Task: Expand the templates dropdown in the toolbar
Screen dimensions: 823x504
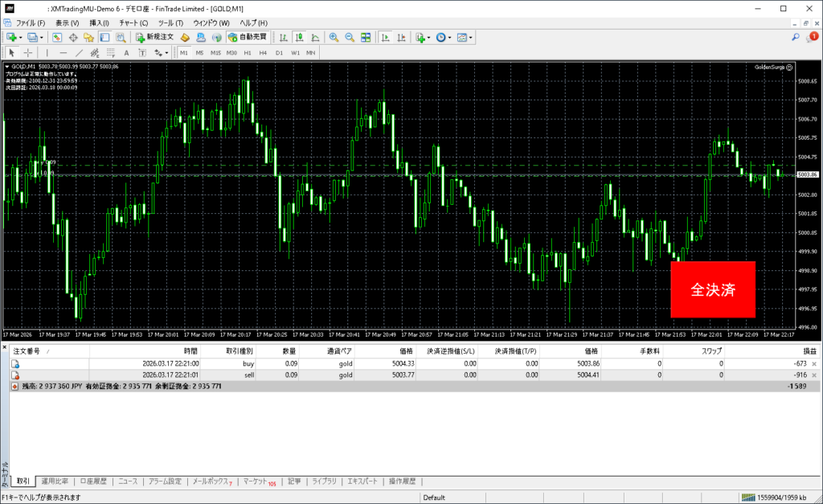Action: [471, 37]
